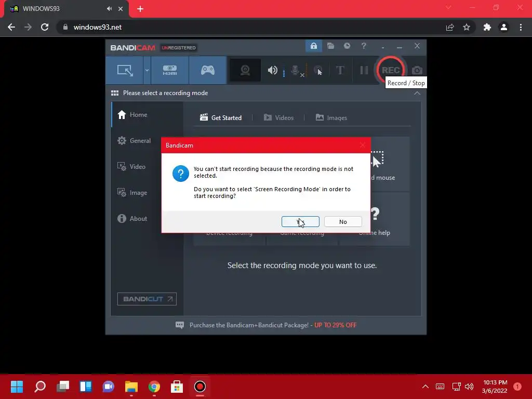Open the recording mode dropdown arrow
The image size is (532, 399).
(147, 70)
